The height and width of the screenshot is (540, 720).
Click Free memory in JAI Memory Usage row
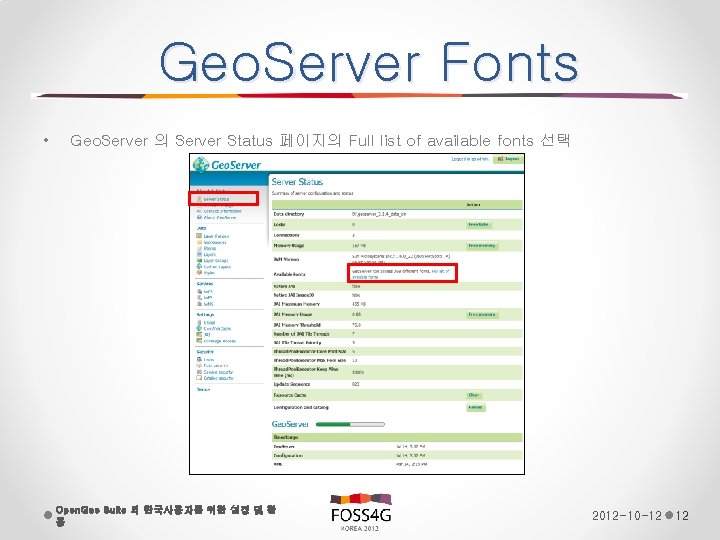pyautogui.click(x=482, y=315)
